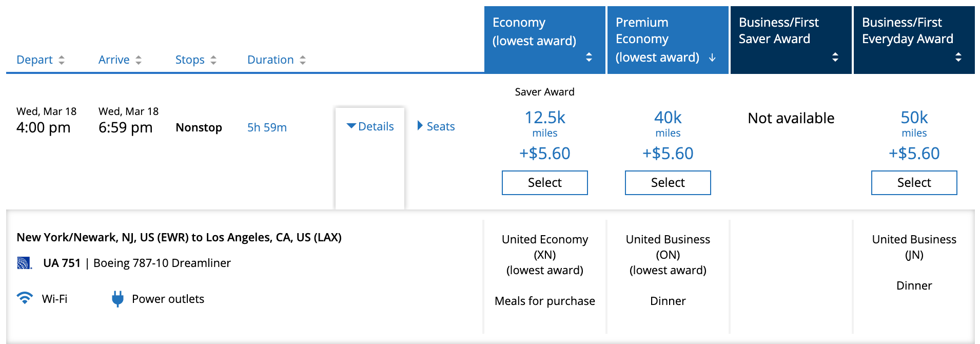Click the Boeing 787-10 Dreamliner aircraft text
Viewport: 980px width, 344px height.
pos(162,263)
